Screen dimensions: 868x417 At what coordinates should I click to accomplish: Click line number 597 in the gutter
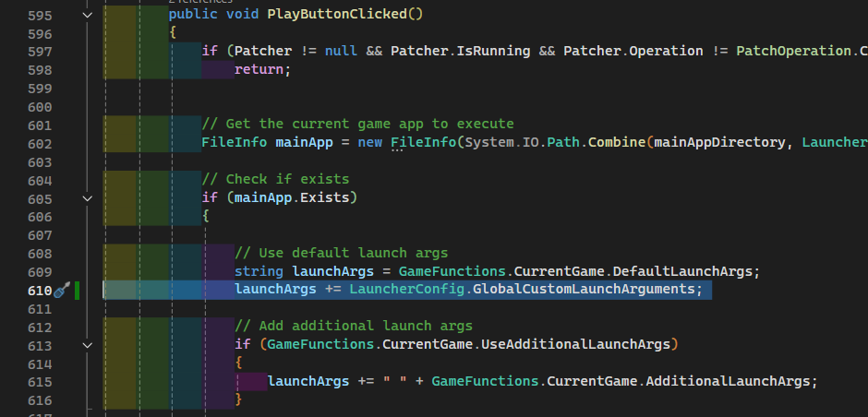point(40,52)
